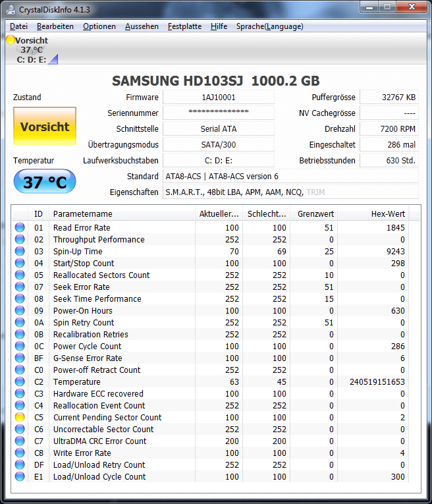Click the Aktueller... column header
The height and width of the screenshot is (504, 432).
219,213
